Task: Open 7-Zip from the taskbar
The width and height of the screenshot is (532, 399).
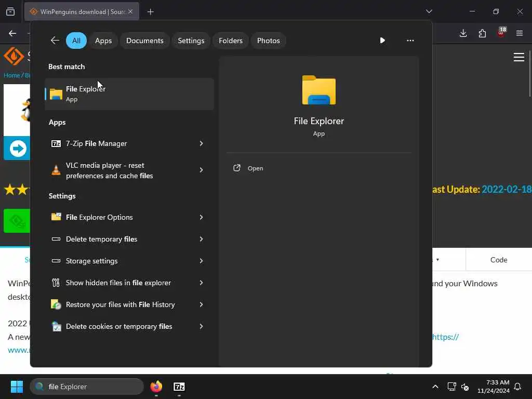Action: (179, 387)
